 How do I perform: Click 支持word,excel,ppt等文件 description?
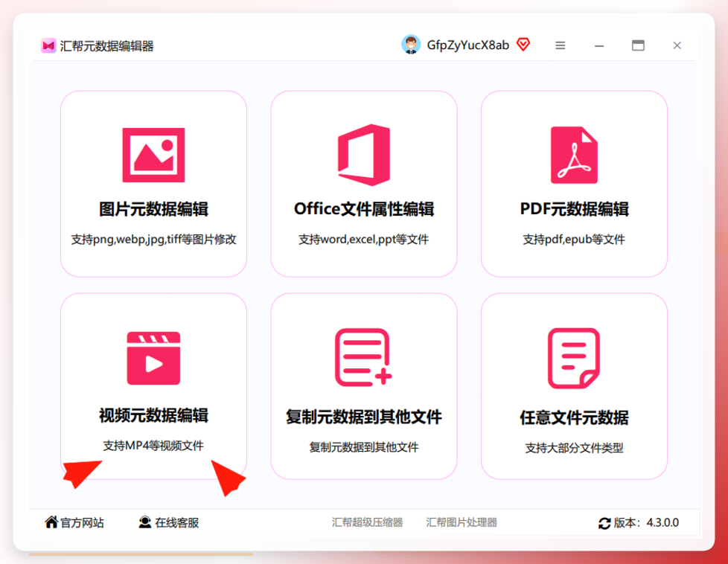(x=363, y=240)
